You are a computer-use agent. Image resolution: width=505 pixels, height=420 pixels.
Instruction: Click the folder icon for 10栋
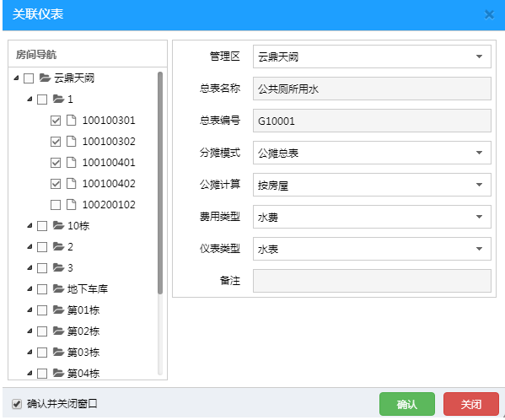59,225
